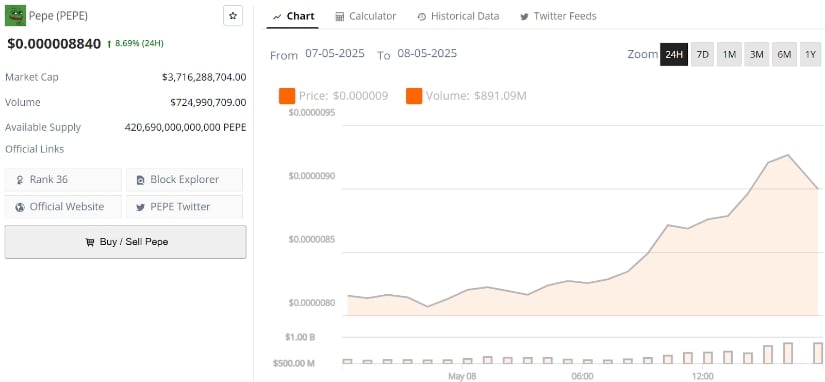Click the Buy / Sell Pepe button
Image resolution: width=825 pixels, height=382 pixels.
point(125,242)
